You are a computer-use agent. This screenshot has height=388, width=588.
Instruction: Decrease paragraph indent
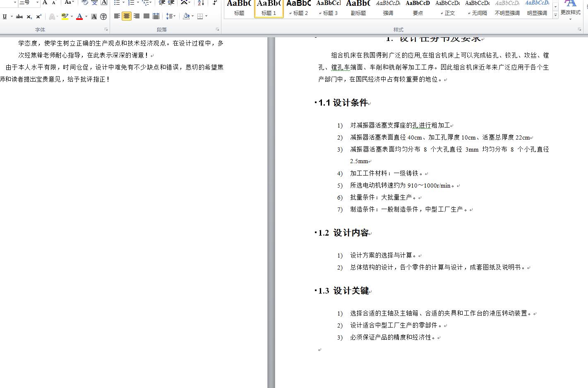click(x=162, y=2)
